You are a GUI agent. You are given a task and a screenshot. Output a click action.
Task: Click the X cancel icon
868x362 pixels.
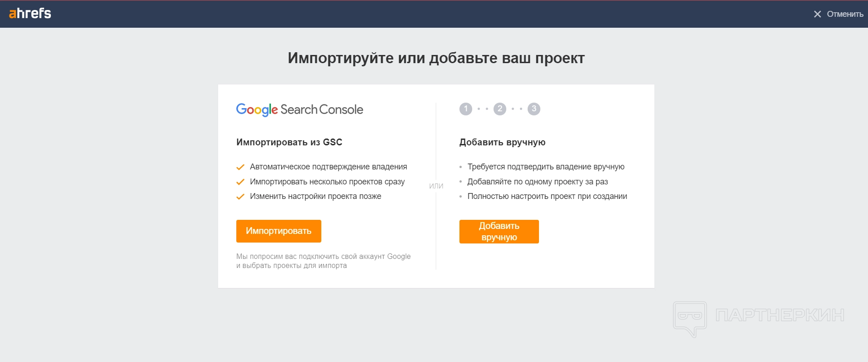click(x=817, y=14)
